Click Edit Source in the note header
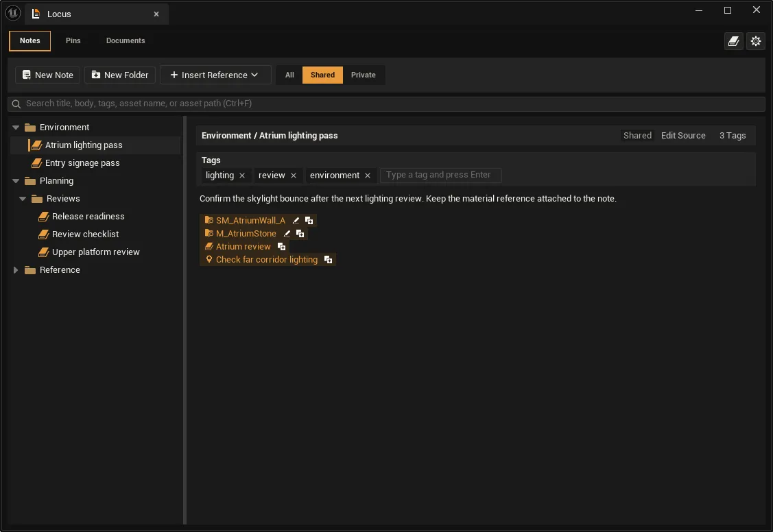 [683, 136]
